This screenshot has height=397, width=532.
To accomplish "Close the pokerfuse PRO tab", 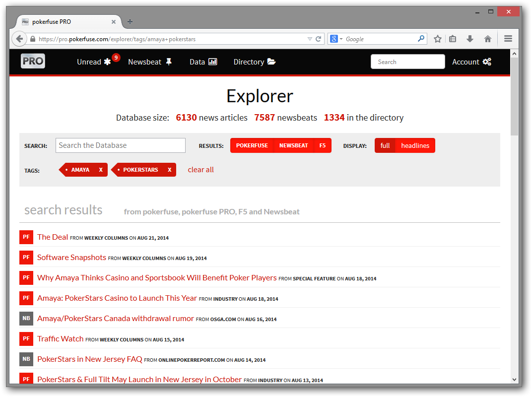I will pyautogui.click(x=113, y=22).
